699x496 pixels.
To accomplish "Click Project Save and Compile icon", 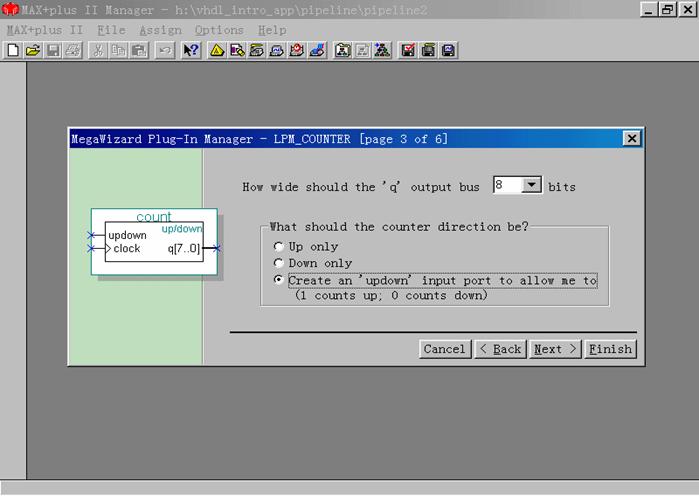I will click(x=428, y=50).
